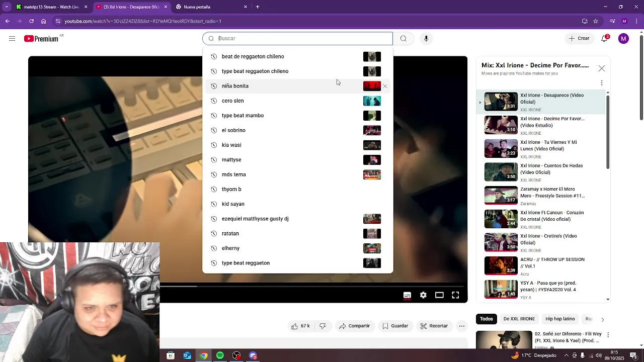This screenshot has width=644, height=362.
Task: Choose 'type beat mambo' suggestion
Action: pyautogui.click(x=297, y=116)
